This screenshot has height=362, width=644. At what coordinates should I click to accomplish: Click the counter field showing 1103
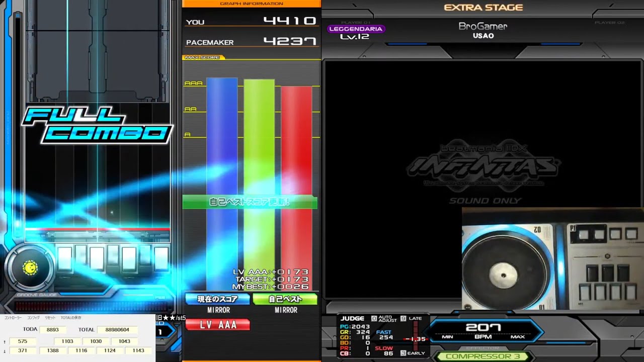point(67,341)
